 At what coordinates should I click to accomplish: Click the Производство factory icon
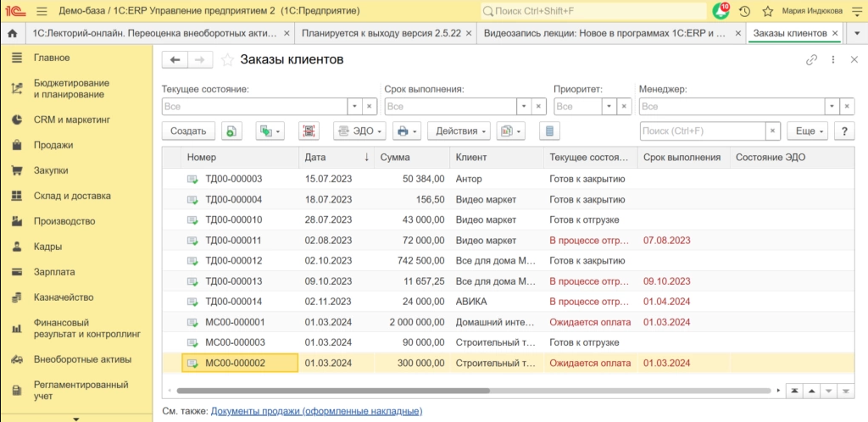[17, 221]
